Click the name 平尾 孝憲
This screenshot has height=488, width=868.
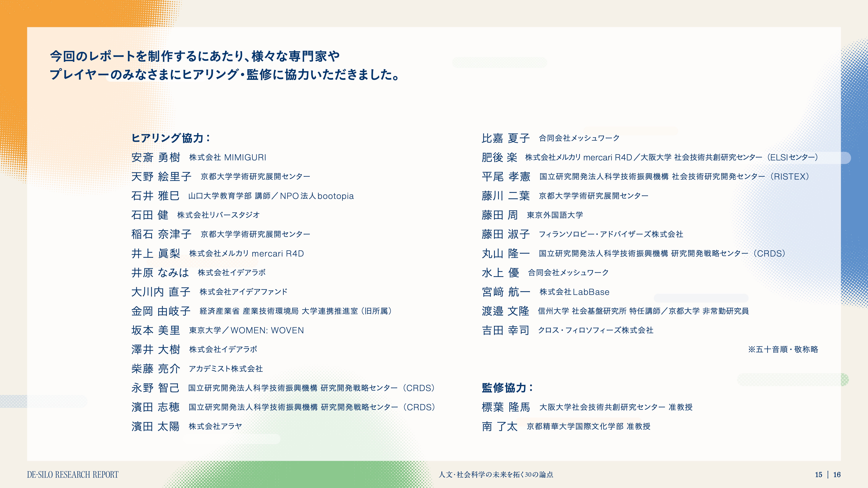(x=506, y=176)
